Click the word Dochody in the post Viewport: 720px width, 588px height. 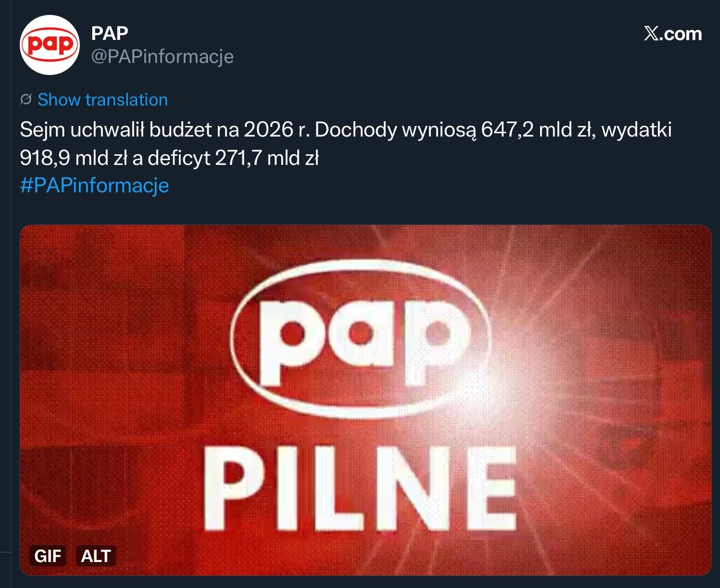pyautogui.click(x=355, y=130)
